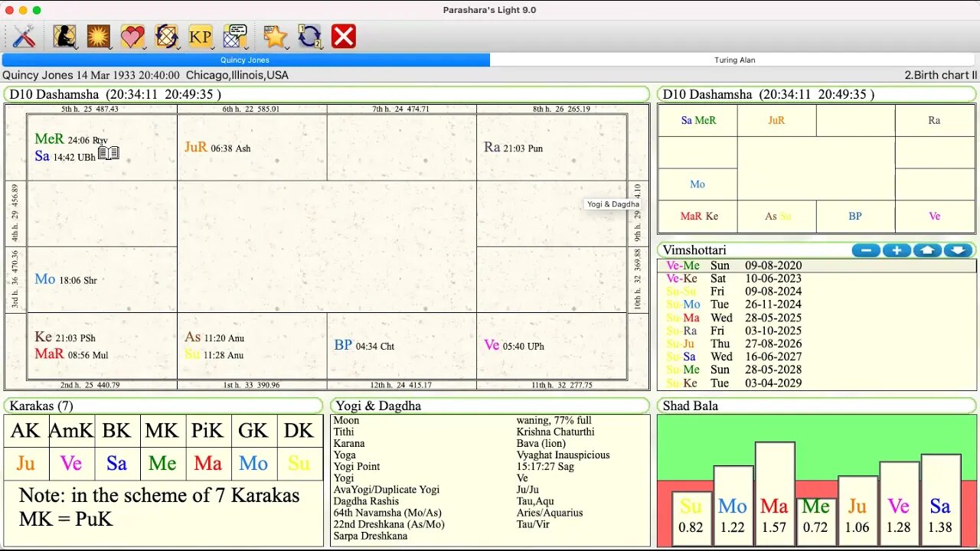
Task: Open the small D10 Dashamsha panel header
Action: [817, 94]
